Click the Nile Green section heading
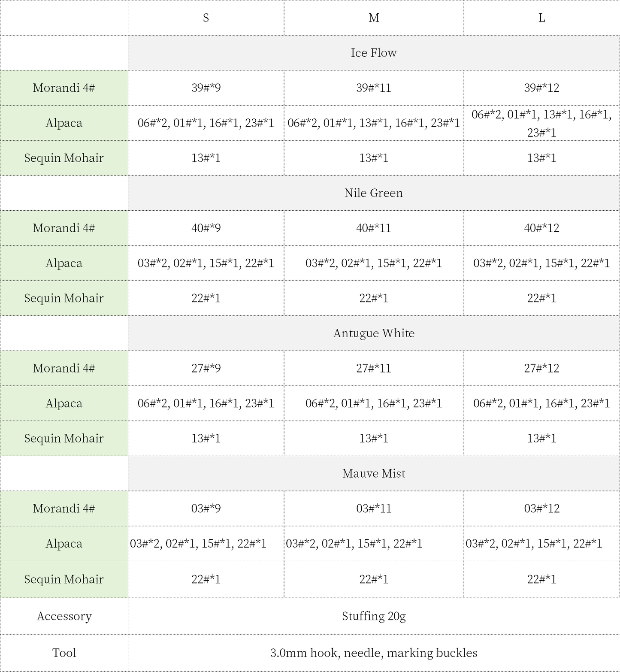Image resolution: width=620 pixels, height=672 pixels. tap(374, 193)
